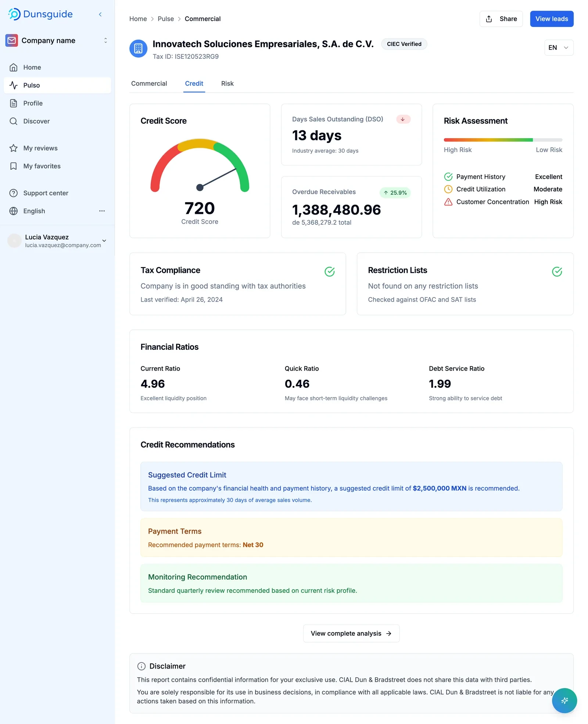This screenshot has height=724, width=588.
Task: Click the English globe icon
Action: pyautogui.click(x=14, y=211)
